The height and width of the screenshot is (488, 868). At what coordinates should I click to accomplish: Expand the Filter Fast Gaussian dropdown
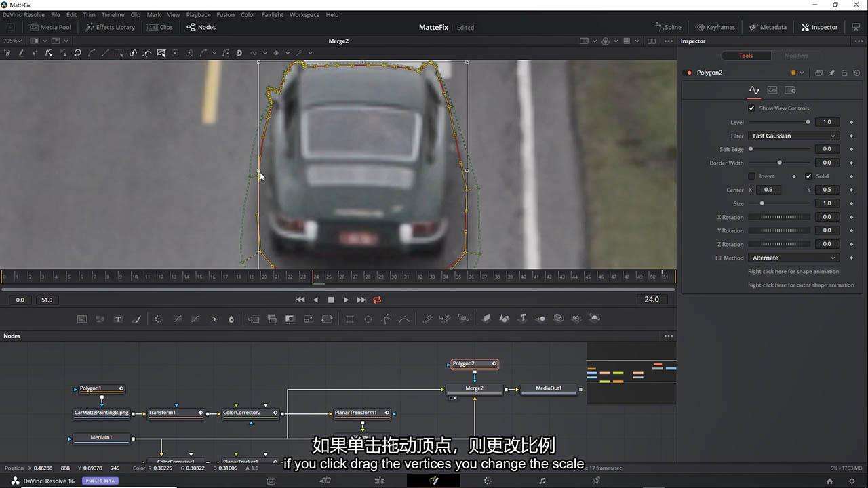[x=794, y=136]
